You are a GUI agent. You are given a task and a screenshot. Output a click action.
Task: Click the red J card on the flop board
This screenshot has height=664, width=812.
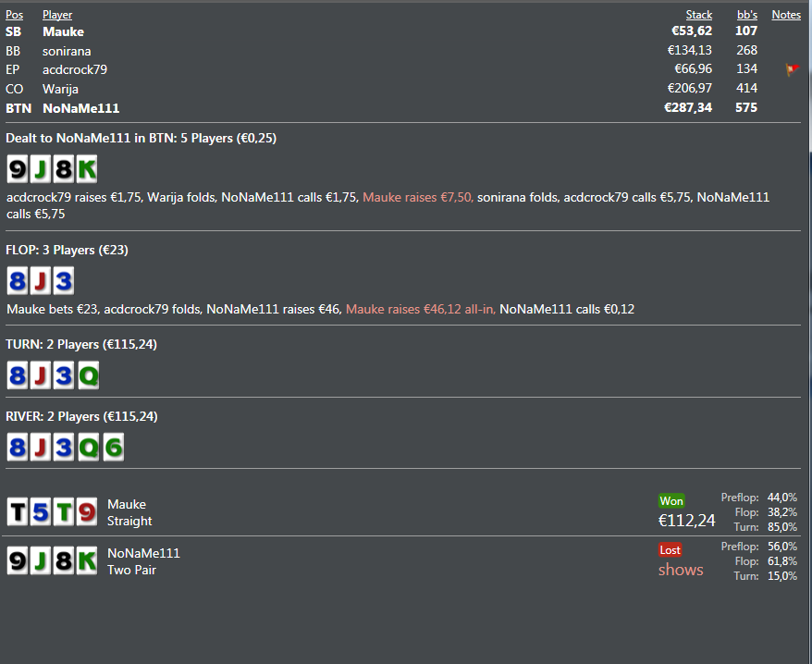tap(41, 281)
